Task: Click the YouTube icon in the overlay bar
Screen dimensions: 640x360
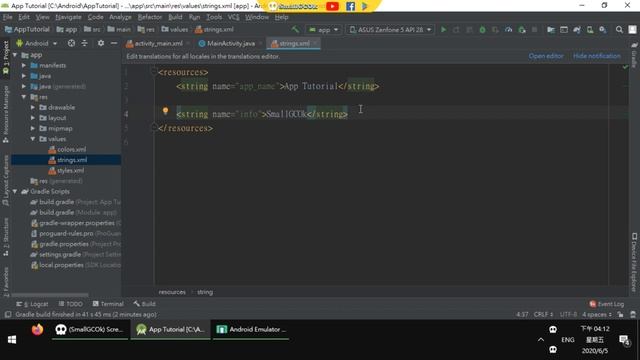Action: (332, 6)
